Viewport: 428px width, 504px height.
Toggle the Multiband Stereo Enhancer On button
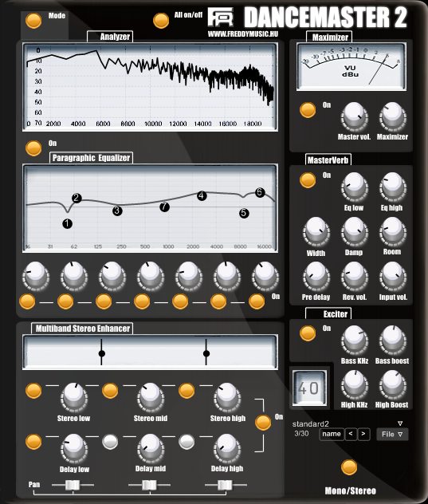263,423
